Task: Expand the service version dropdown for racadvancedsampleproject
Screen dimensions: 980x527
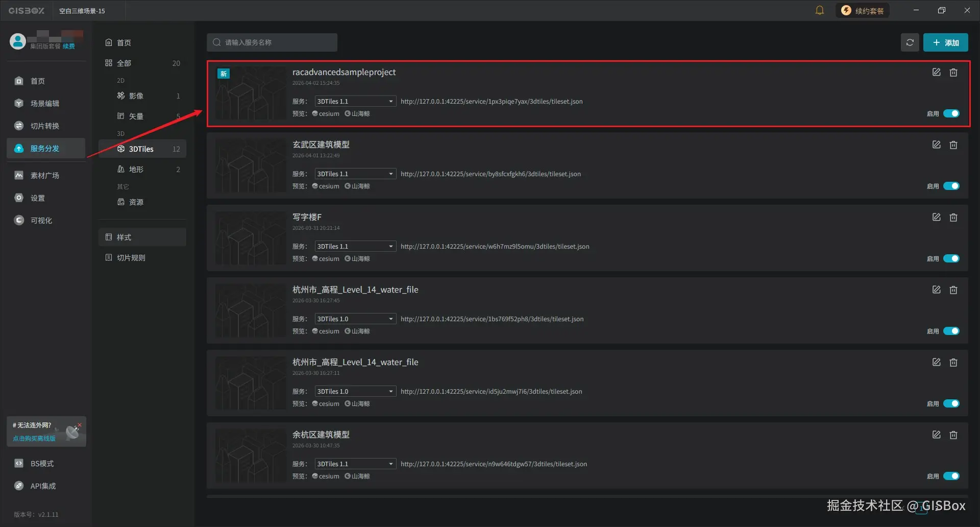Action: pyautogui.click(x=390, y=101)
